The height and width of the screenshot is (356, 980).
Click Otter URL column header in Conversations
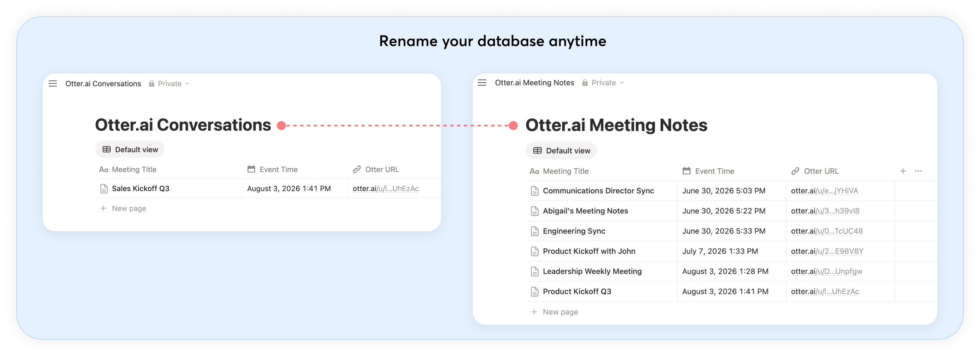pyautogui.click(x=382, y=170)
